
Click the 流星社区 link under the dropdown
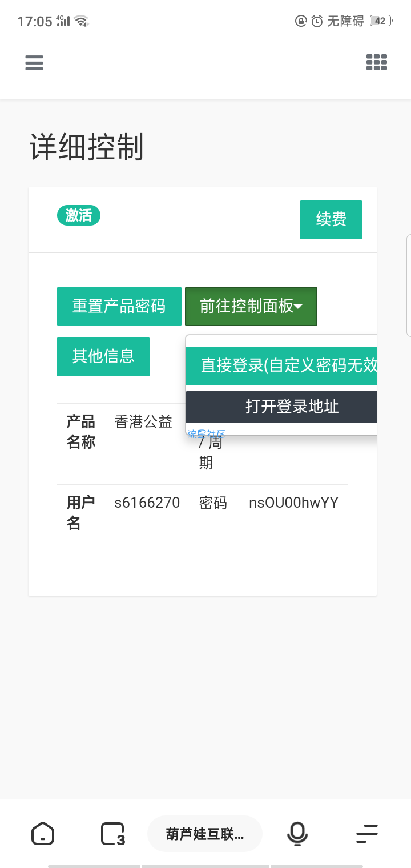(x=207, y=433)
